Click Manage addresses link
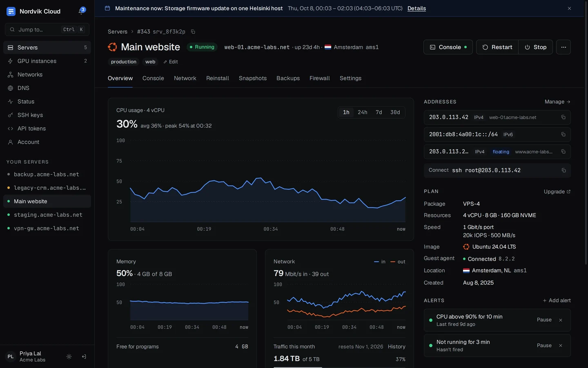The width and height of the screenshot is (588, 368). click(557, 102)
